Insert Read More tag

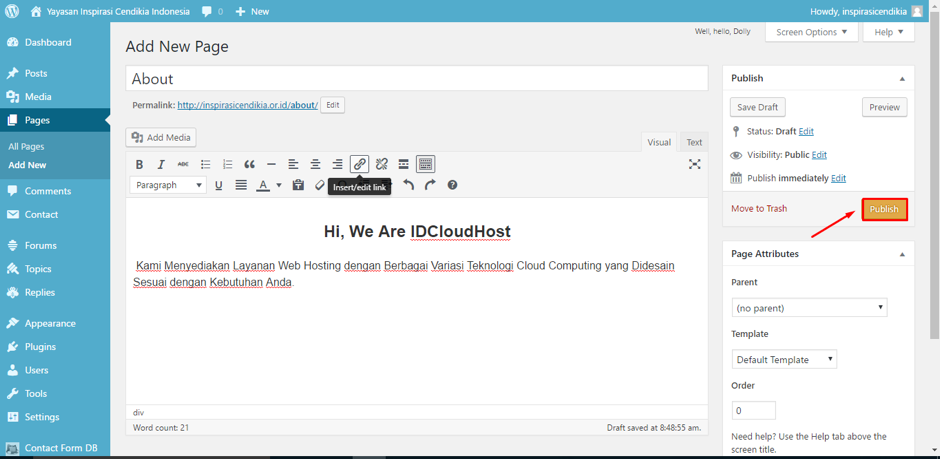coord(404,165)
